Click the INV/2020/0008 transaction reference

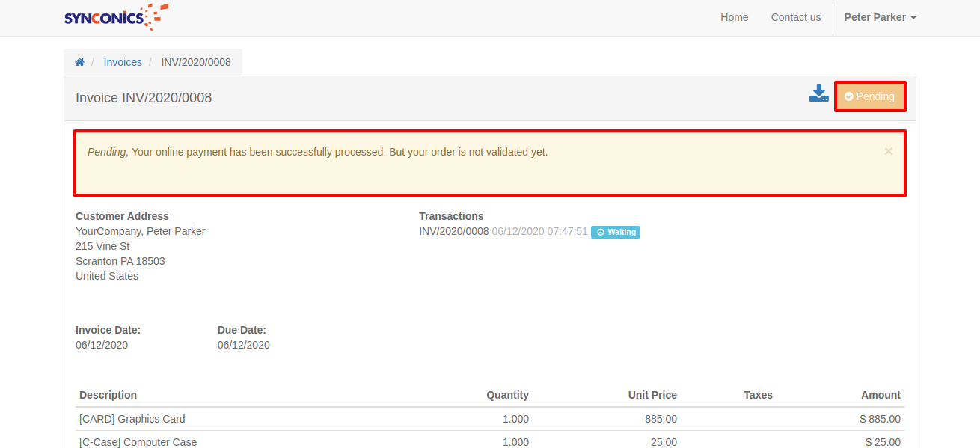coord(453,232)
